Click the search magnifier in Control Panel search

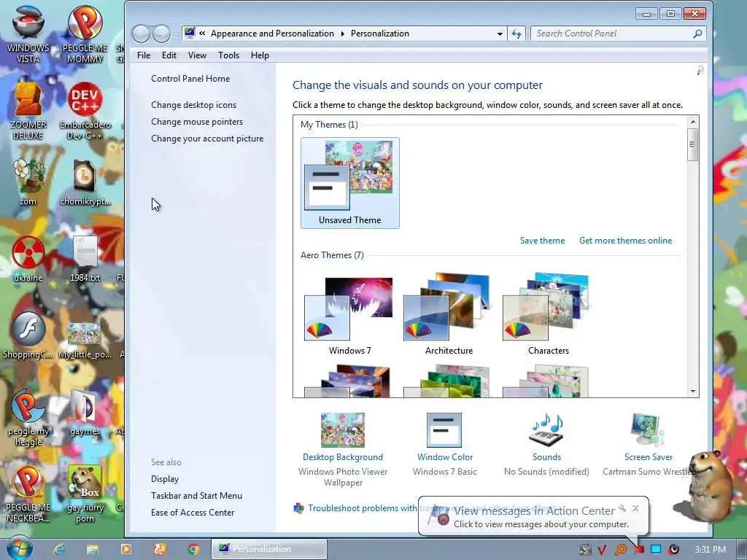(697, 34)
